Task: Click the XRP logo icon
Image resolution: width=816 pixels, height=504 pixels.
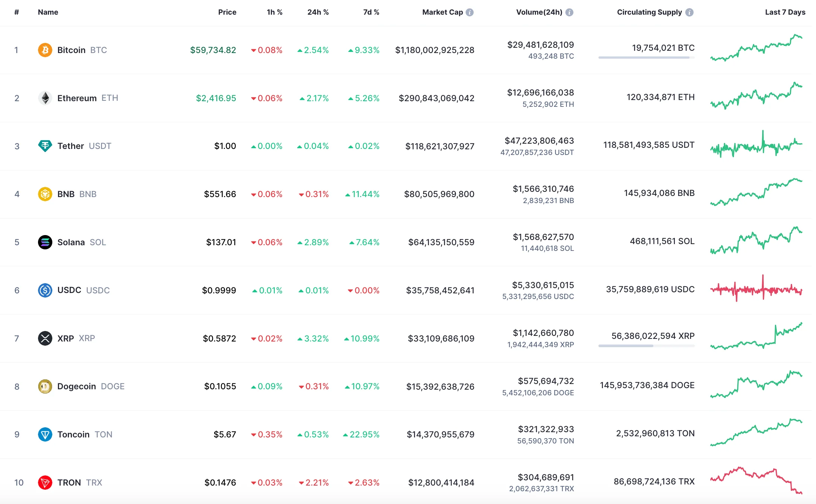Action: click(x=45, y=338)
